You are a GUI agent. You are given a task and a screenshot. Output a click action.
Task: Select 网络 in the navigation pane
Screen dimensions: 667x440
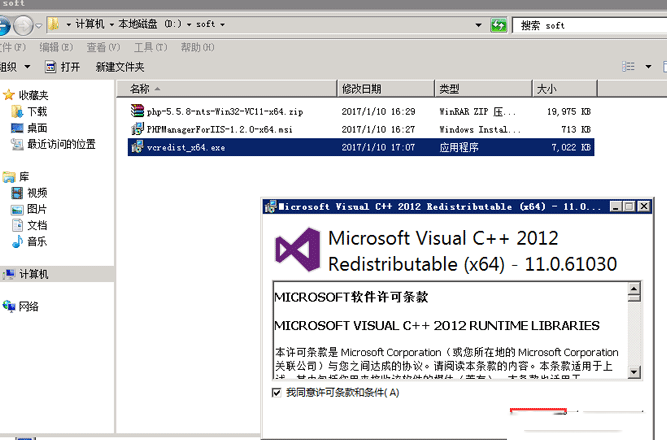[x=29, y=306]
